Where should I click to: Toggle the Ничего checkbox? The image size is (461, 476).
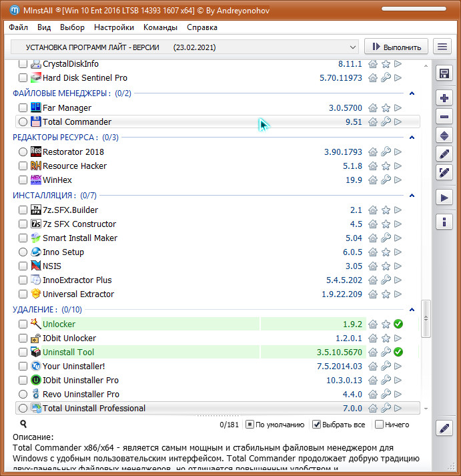tap(379, 425)
